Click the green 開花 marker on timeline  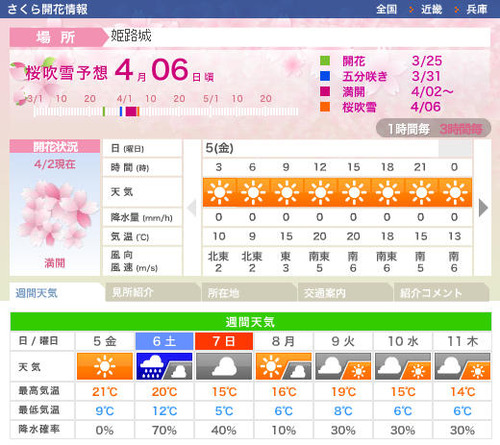tap(104, 111)
